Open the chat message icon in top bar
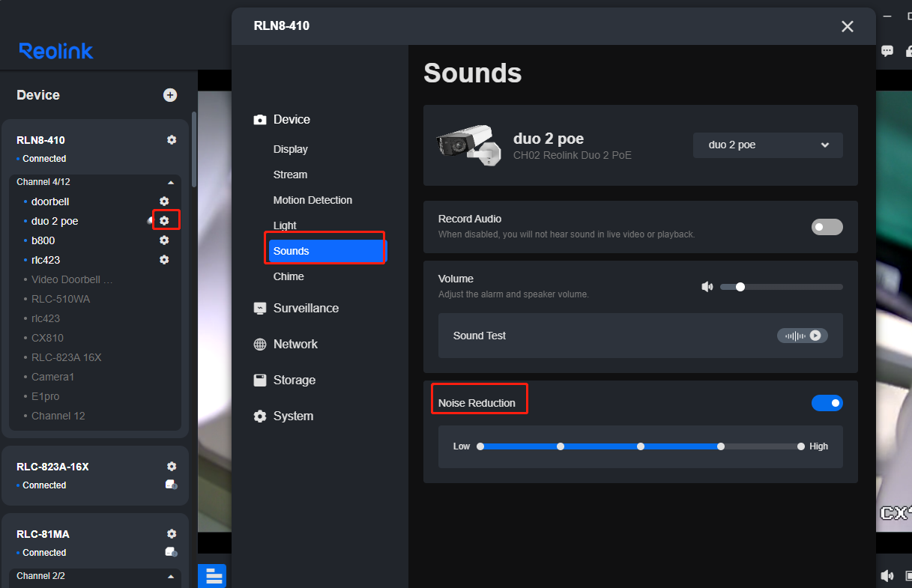The image size is (912, 588). tap(887, 51)
